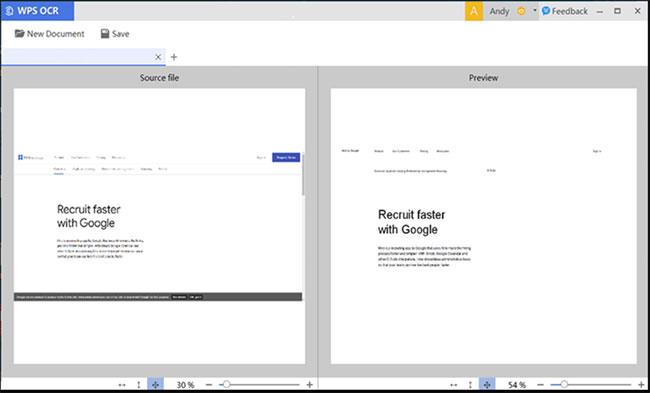Open the Feedback link
This screenshot has width=650, height=393.
pos(565,11)
